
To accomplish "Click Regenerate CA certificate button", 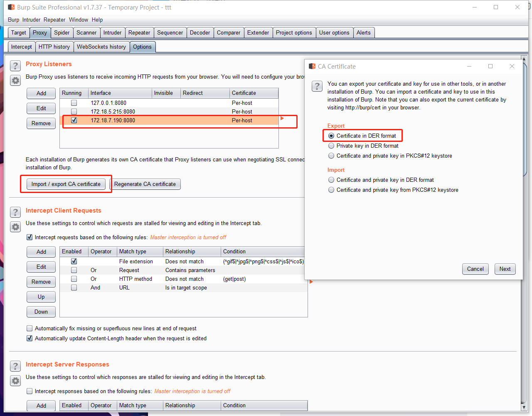I will coord(145,184).
